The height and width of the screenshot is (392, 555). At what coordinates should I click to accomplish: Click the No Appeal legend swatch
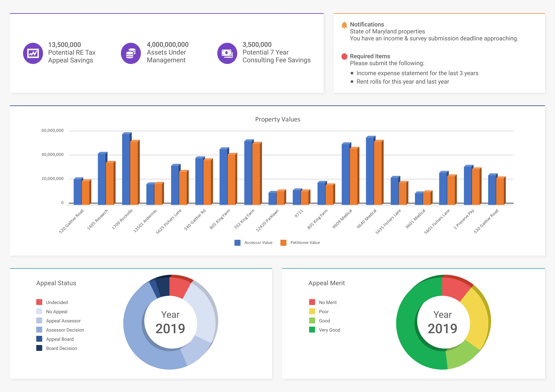(39, 311)
